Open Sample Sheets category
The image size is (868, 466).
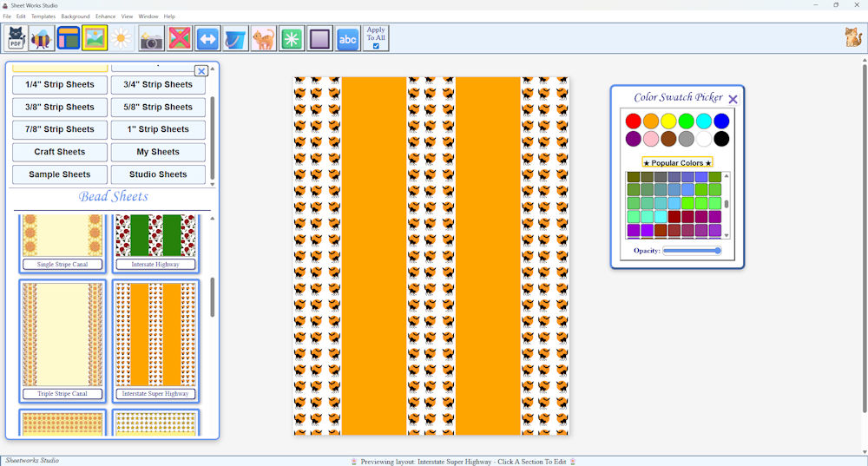point(60,174)
